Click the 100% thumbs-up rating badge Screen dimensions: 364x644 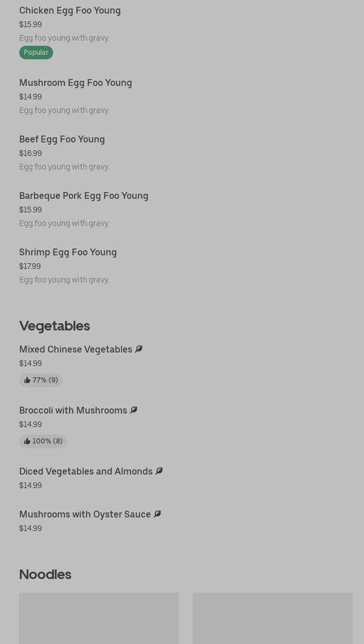(43, 441)
